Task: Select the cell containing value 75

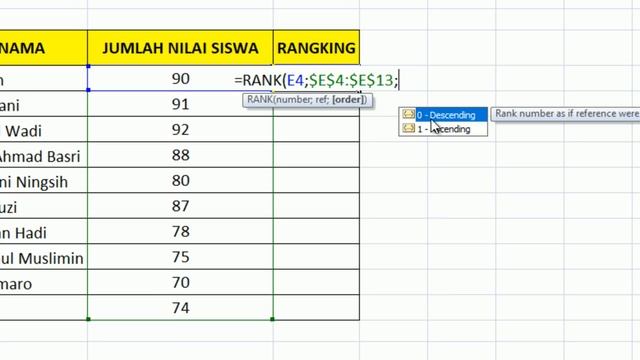Action: click(x=180, y=257)
